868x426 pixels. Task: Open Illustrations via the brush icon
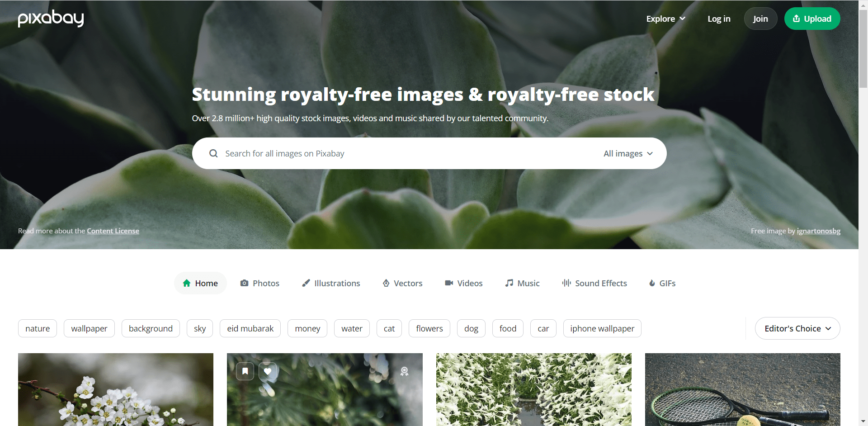(x=306, y=283)
